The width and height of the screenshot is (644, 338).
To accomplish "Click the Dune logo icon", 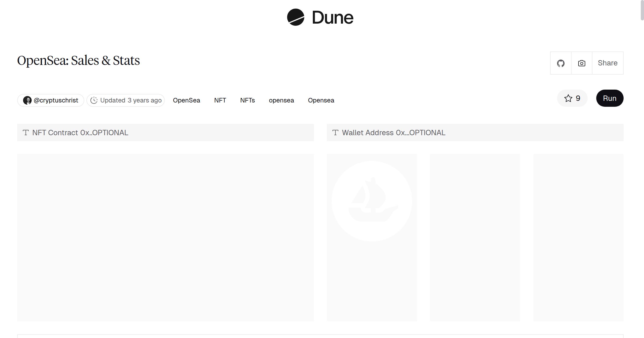I will (x=295, y=17).
